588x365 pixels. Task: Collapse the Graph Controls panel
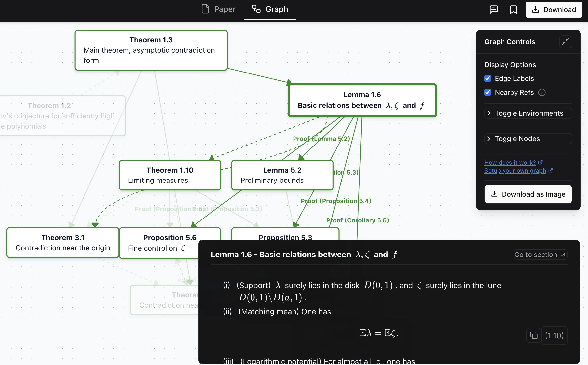click(565, 42)
